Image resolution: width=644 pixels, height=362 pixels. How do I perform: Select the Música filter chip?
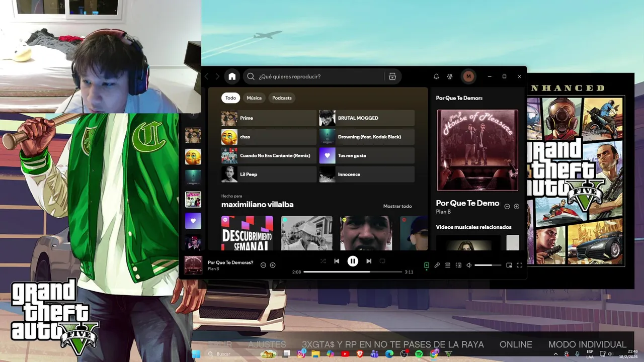click(x=254, y=98)
